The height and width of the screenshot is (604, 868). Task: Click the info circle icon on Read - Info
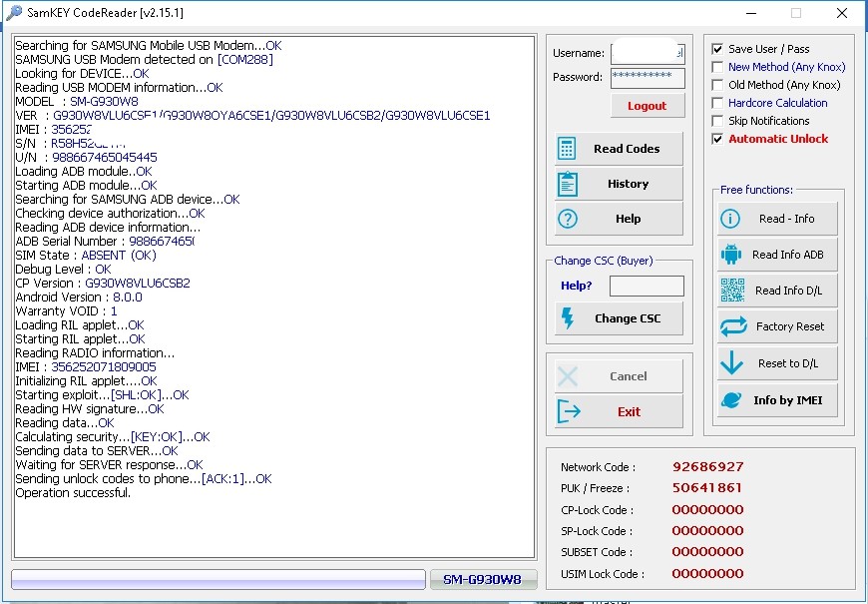(730, 219)
